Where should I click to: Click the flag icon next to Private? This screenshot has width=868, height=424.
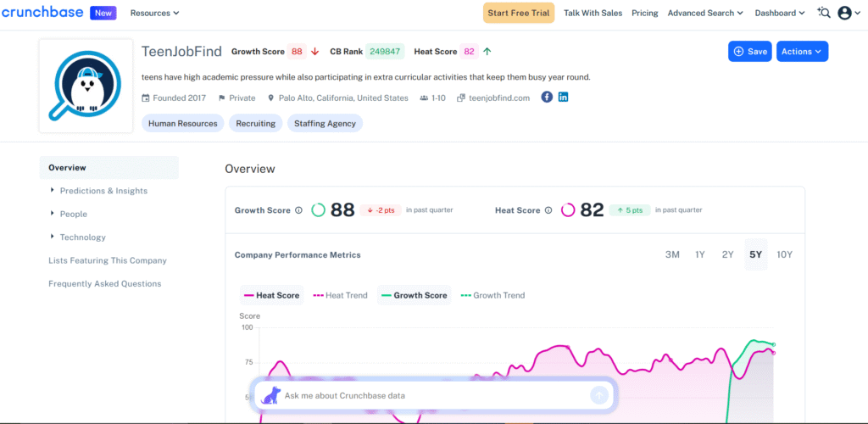pos(222,98)
